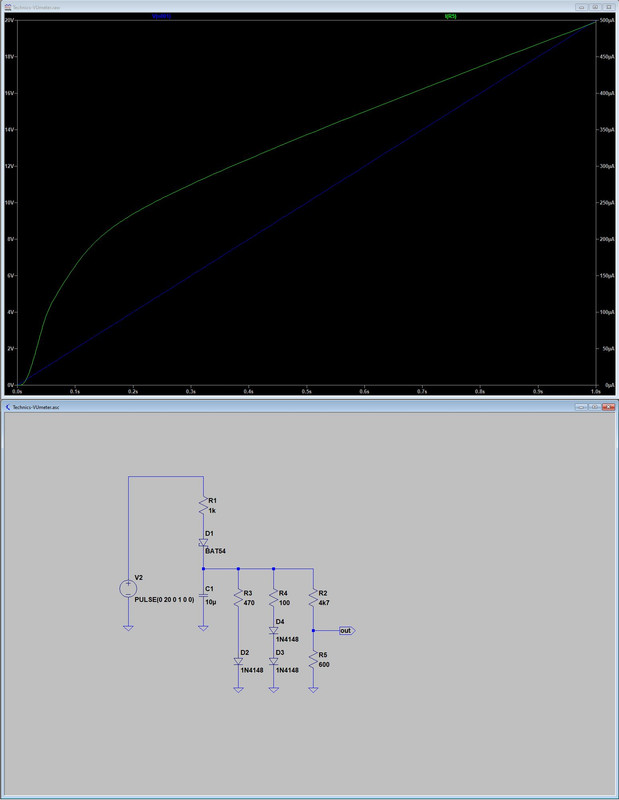
Task: Click the 4k7 value of R2
Action: (x=324, y=603)
